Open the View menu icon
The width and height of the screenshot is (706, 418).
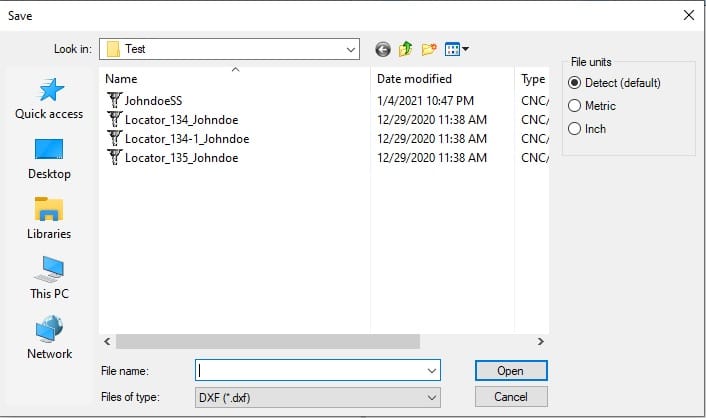457,49
